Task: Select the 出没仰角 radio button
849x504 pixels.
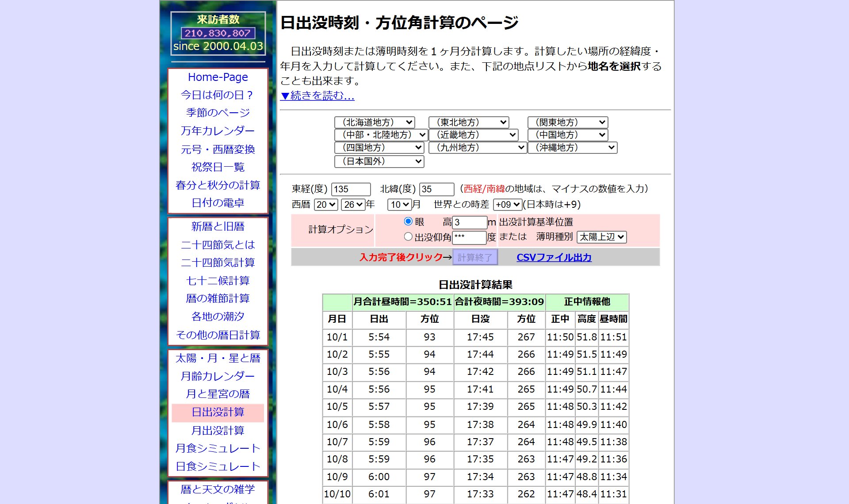Action: [408, 237]
